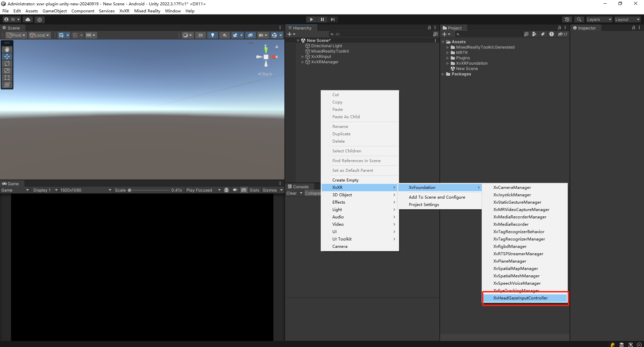
Task: Open the XvXR menu in menu bar
Action: point(124,11)
